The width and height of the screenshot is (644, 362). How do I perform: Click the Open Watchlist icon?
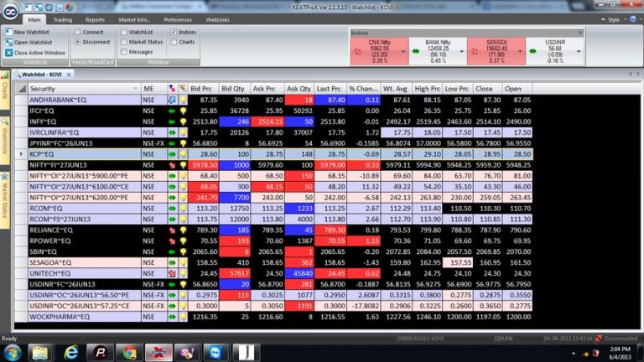[9, 42]
